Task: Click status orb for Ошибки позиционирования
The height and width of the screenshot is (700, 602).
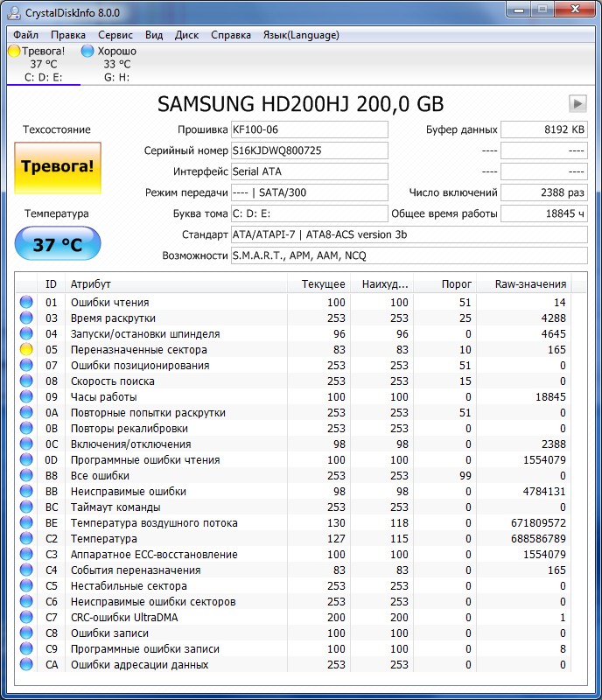Action: [x=26, y=365]
